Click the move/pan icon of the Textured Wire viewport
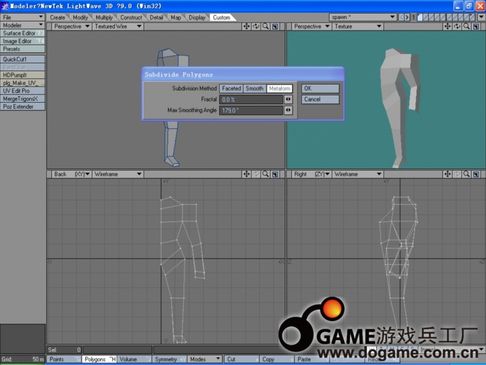The width and height of the screenshot is (486, 365). [x=246, y=26]
